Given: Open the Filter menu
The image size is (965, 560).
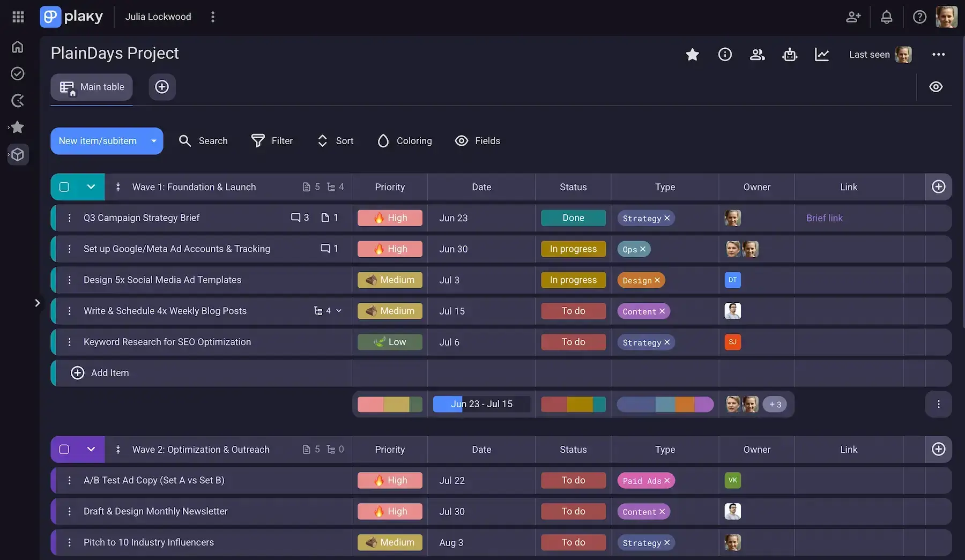Looking at the screenshot, I should tap(272, 141).
